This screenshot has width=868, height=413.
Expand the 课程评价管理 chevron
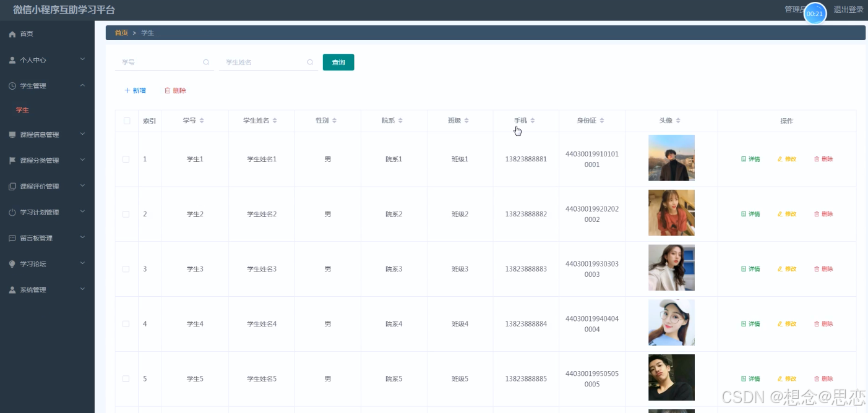coord(82,186)
